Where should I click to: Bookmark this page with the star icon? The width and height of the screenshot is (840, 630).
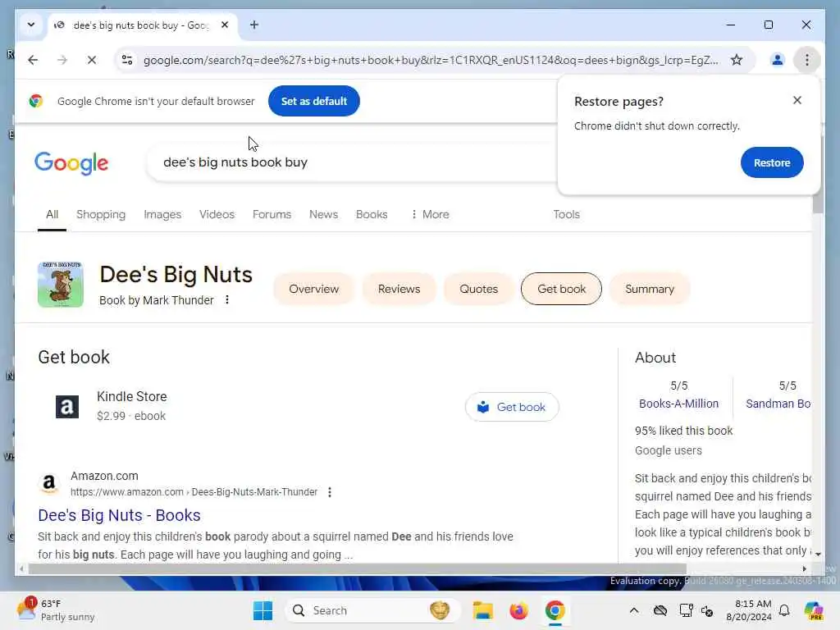[737, 60]
